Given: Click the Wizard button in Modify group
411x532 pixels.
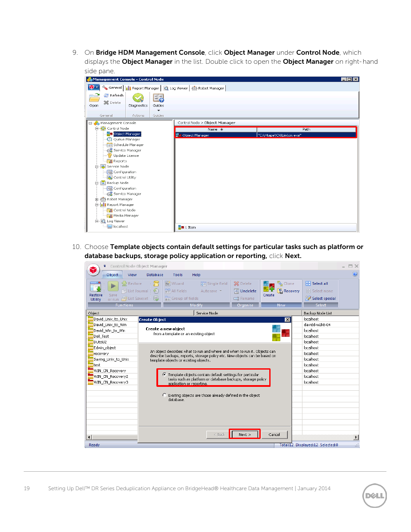Looking at the screenshot, I should [x=174, y=284].
